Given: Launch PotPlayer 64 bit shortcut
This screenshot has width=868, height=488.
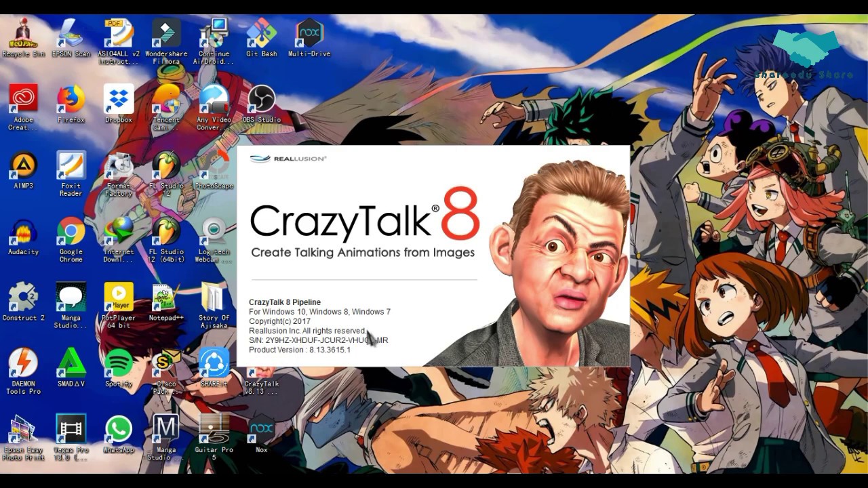Looking at the screenshot, I should pyautogui.click(x=119, y=306).
